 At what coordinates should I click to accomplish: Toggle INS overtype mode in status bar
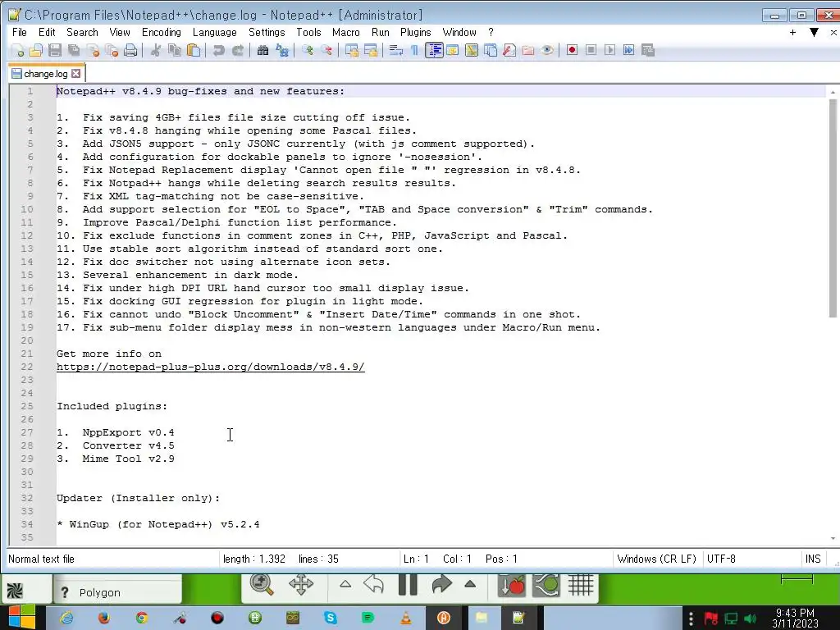coord(813,559)
